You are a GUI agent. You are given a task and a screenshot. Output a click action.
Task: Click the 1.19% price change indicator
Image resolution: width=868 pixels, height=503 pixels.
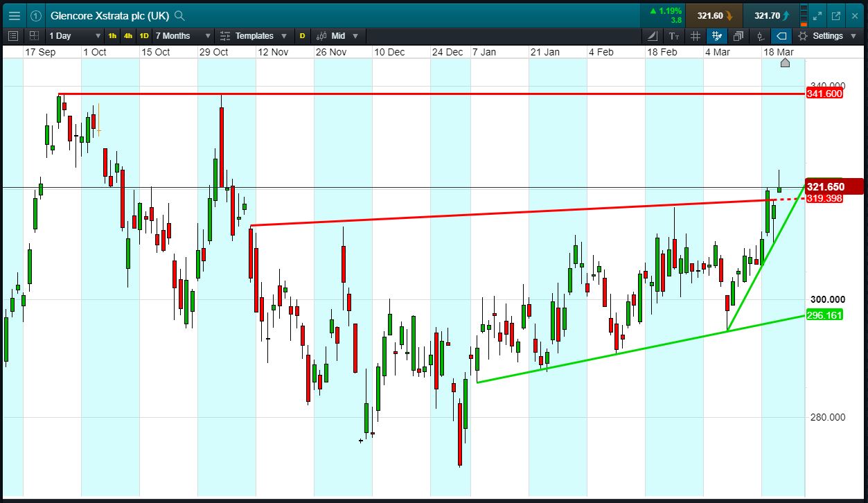(x=666, y=11)
